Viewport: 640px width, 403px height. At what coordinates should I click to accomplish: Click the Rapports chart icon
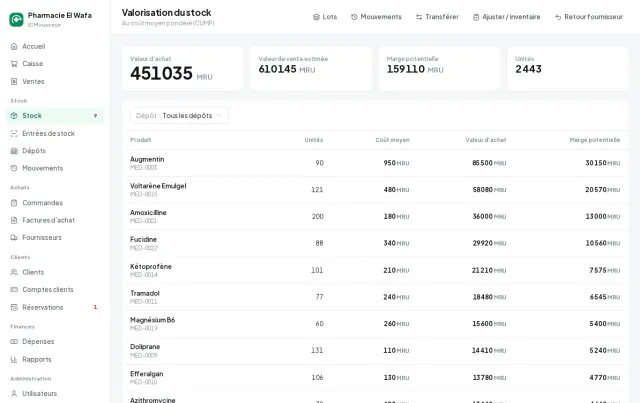[14, 359]
